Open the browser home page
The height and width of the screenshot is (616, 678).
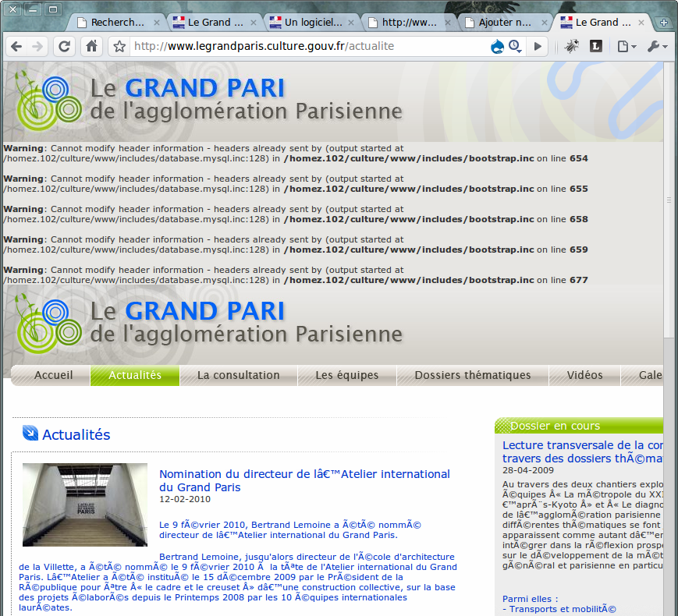pos(91,46)
